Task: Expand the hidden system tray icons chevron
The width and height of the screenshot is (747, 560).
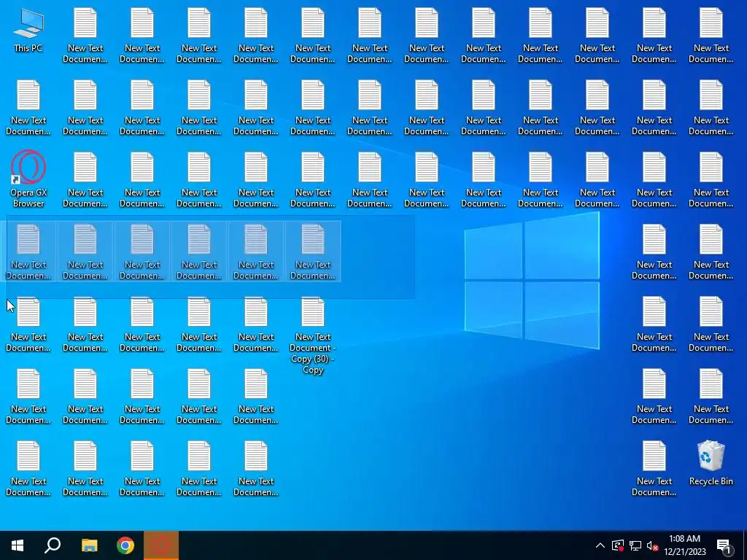Action: 600,545
